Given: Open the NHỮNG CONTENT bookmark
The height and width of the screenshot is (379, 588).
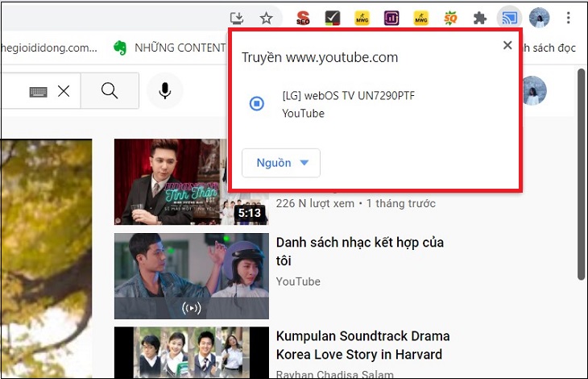Looking at the screenshot, I should click(169, 48).
